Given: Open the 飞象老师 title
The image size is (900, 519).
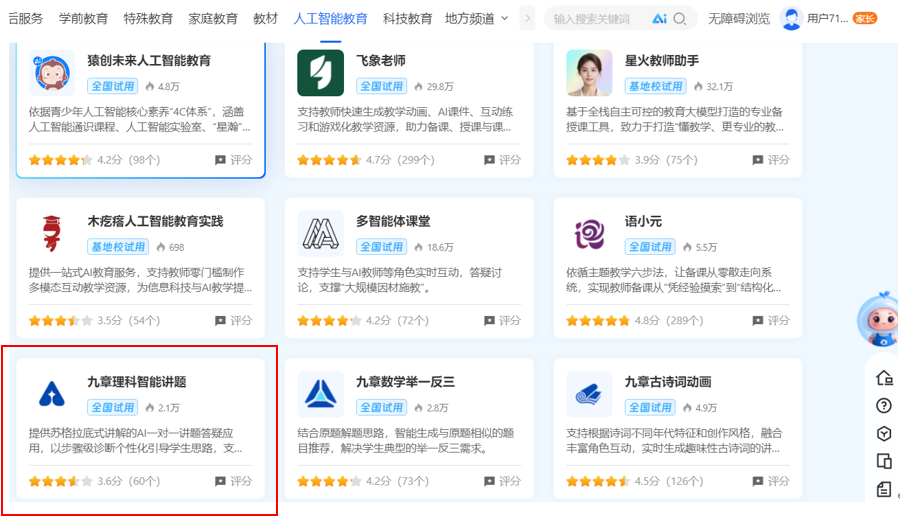Looking at the screenshot, I should coord(381,60).
